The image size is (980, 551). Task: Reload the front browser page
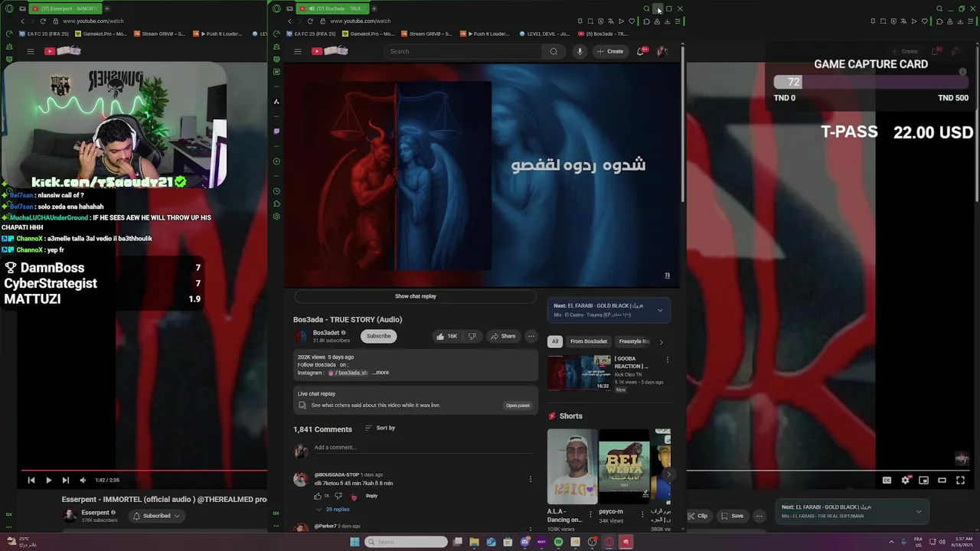[x=310, y=21]
